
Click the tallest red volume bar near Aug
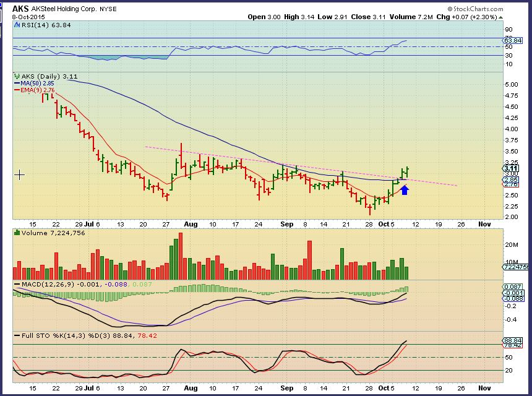click(181, 256)
